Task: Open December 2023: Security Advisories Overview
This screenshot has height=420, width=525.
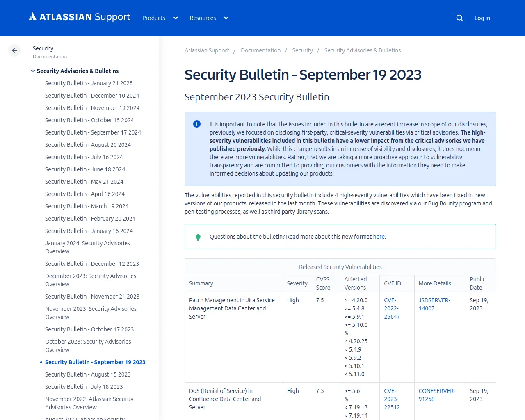Action: pos(91,280)
